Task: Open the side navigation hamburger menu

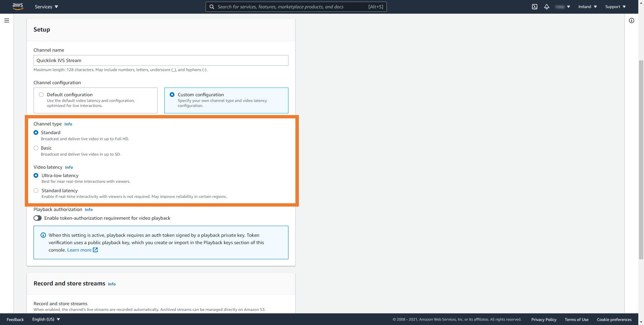Action: pyautogui.click(x=7, y=20)
